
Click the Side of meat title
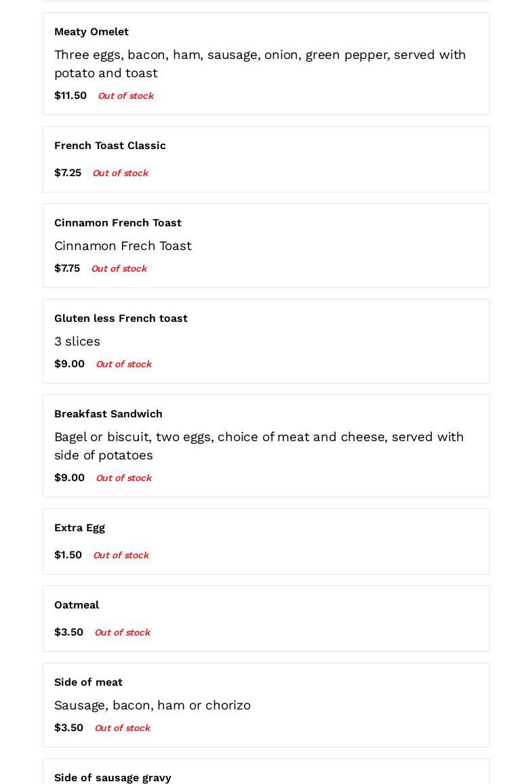tap(88, 682)
